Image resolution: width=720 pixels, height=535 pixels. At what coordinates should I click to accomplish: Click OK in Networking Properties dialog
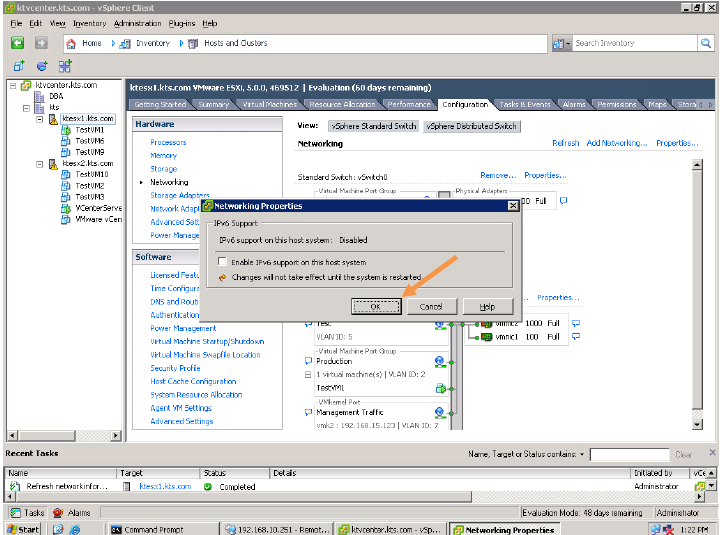(376, 306)
